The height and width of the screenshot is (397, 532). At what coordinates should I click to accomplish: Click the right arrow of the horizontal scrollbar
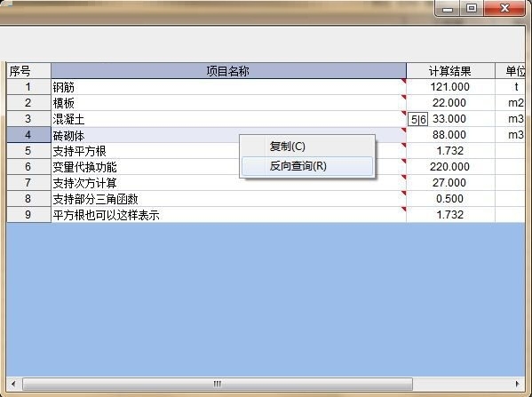point(518,384)
